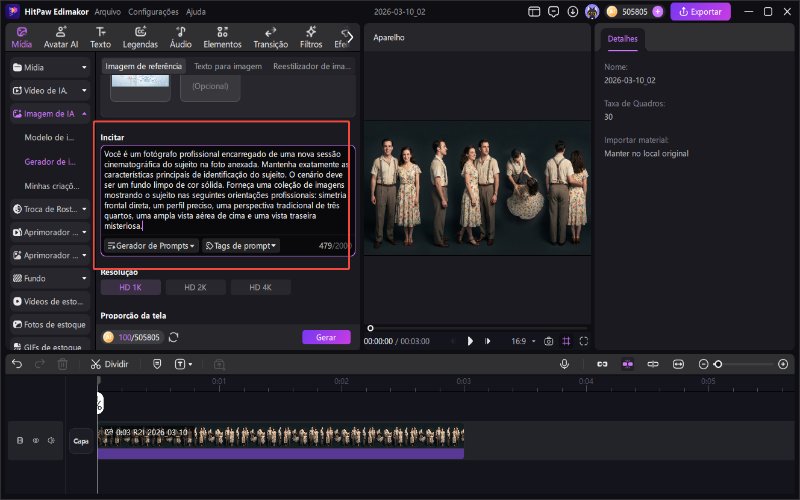Toggle visibility eye on the video track
The image size is (800, 500).
(x=35, y=439)
